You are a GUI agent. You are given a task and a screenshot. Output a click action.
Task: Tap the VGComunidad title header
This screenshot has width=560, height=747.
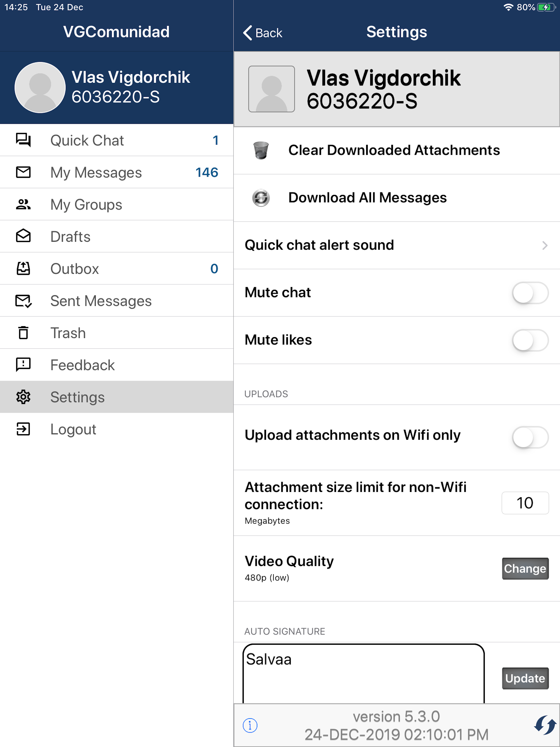(116, 32)
